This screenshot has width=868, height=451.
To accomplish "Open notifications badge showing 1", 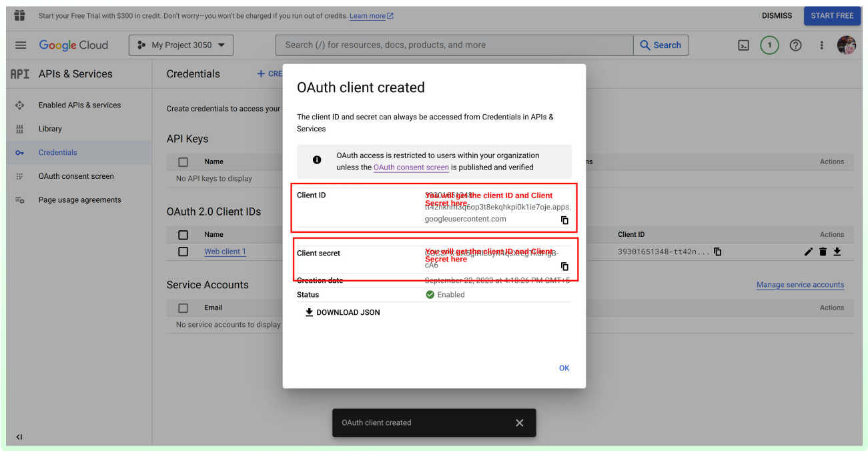I will pos(769,45).
